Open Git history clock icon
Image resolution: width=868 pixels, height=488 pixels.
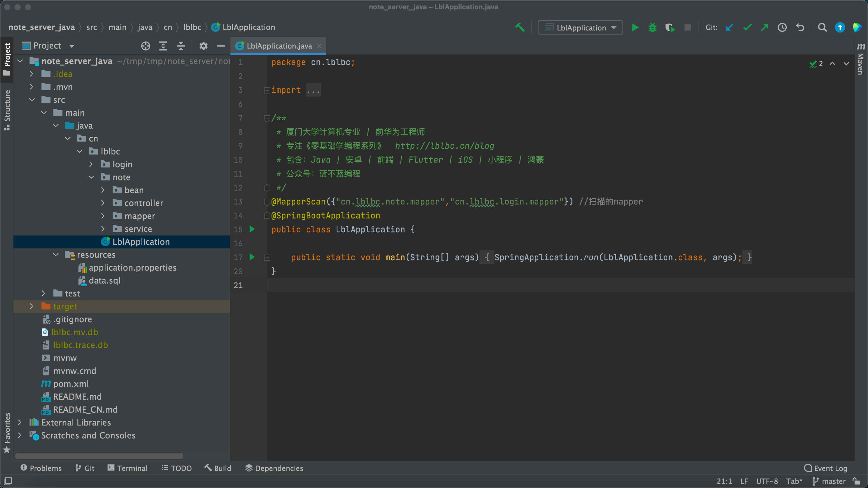tap(782, 27)
